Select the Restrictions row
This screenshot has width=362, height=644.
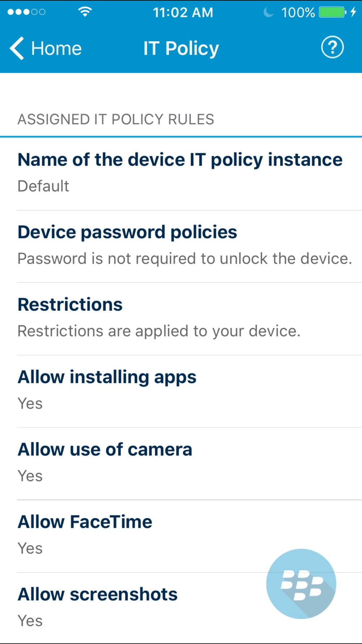[x=159, y=318]
